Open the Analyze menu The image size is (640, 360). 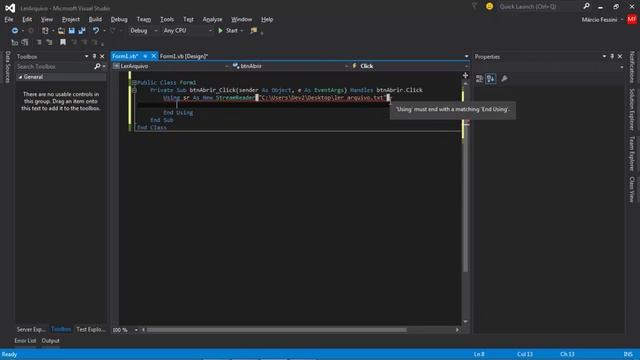click(x=212, y=19)
